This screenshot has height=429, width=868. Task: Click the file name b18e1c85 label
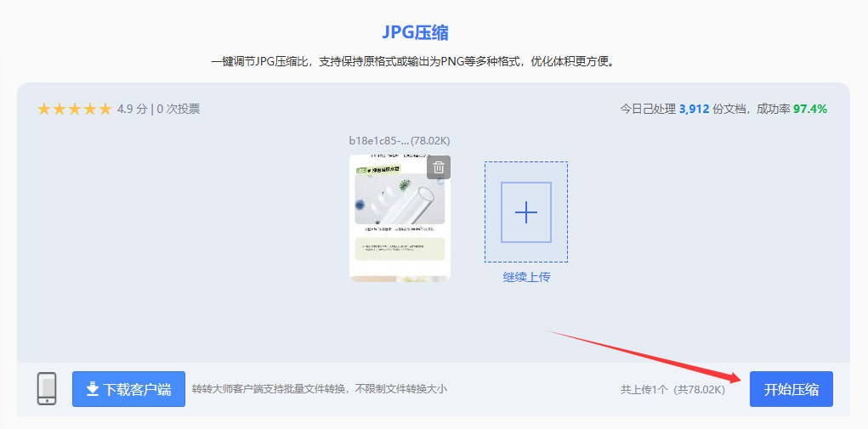pos(400,140)
